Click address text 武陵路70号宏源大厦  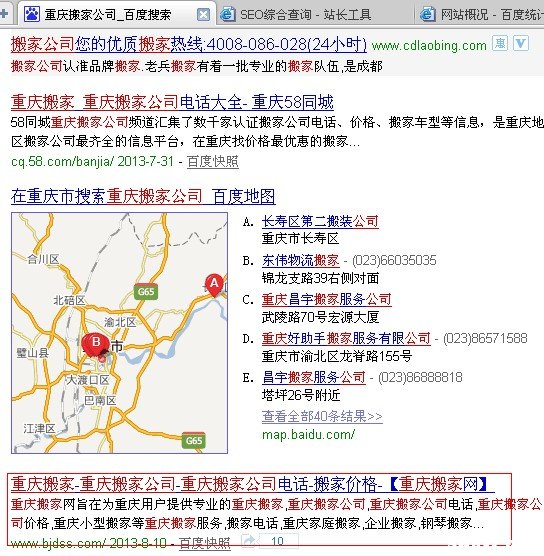pyautogui.click(x=320, y=317)
